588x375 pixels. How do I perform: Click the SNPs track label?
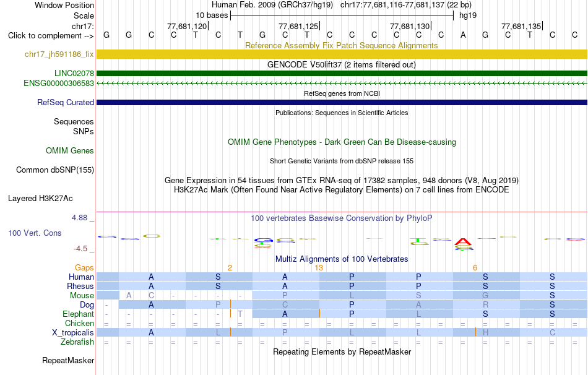tap(84, 131)
